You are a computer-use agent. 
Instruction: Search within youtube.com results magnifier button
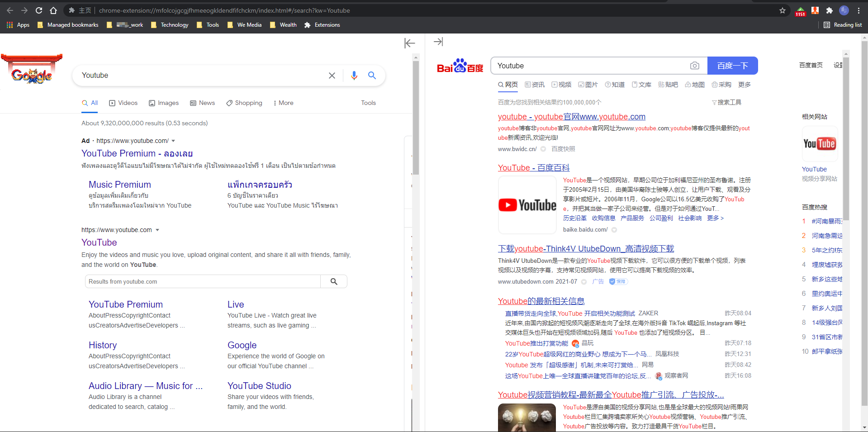pos(334,281)
